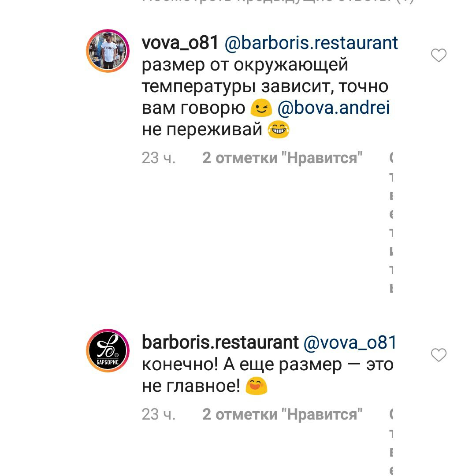The width and height of the screenshot is (476, 476).
Task: Click the smiling emoji after 'не главное!'
Action: click(256, 386)
